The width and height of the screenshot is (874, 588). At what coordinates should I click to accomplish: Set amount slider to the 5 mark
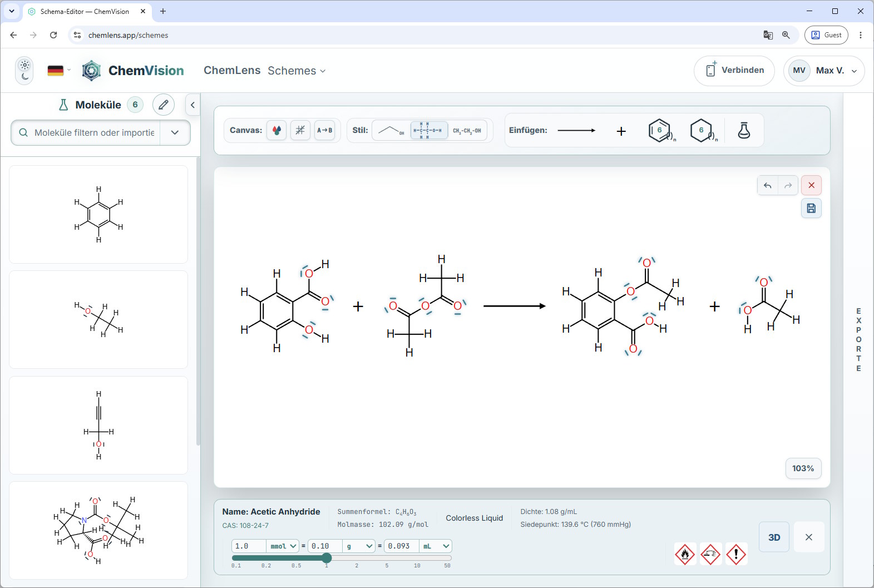click(387, 558)
